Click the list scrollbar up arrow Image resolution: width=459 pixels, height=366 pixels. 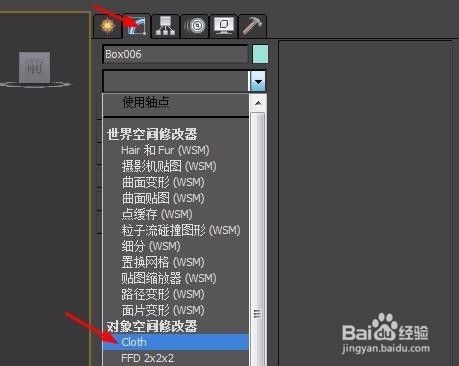[x=258, y=103]
